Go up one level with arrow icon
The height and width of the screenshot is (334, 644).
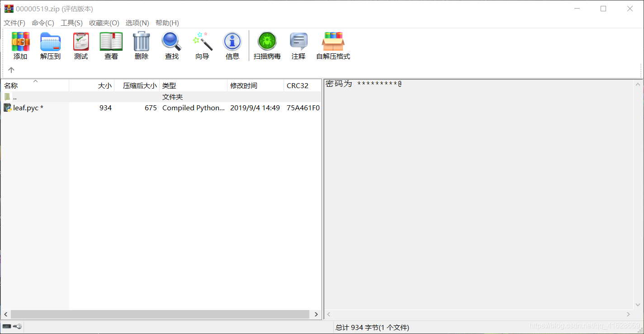[x=11, y=70]
